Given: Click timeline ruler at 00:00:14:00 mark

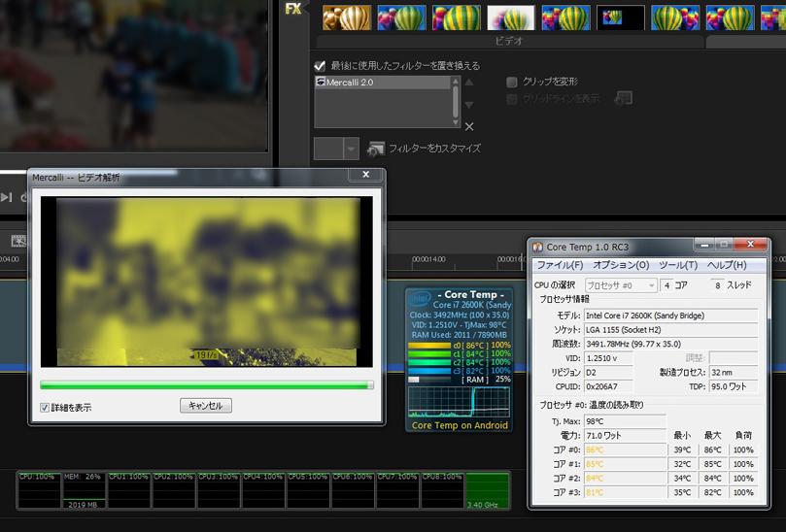Looking at the screenshot, I should pyautogui.click(x=428, y=259).
